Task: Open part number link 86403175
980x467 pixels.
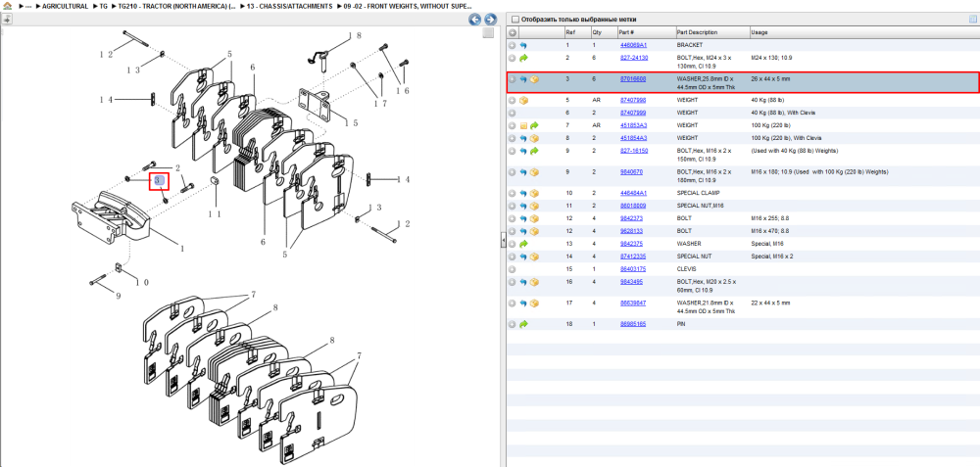Action: point(632,269)
